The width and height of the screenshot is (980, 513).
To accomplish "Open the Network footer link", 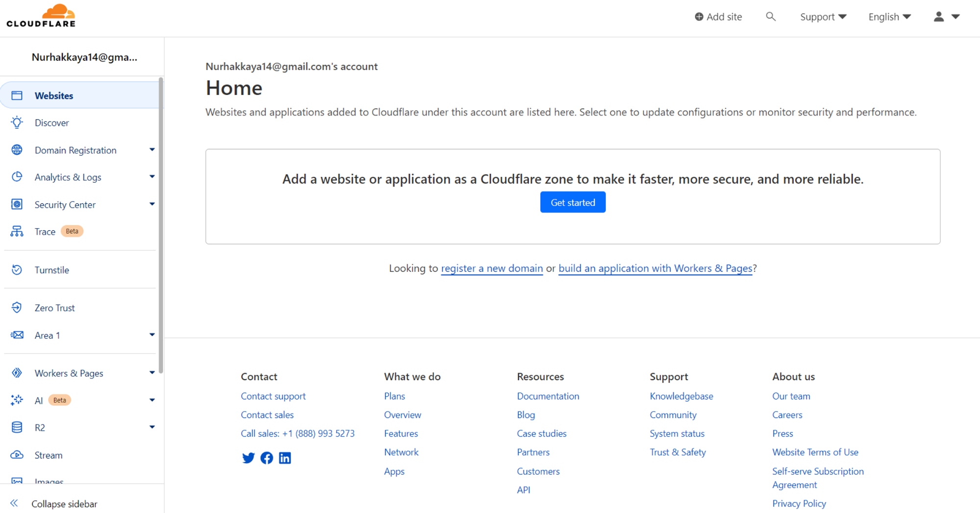I will (401, 452).
